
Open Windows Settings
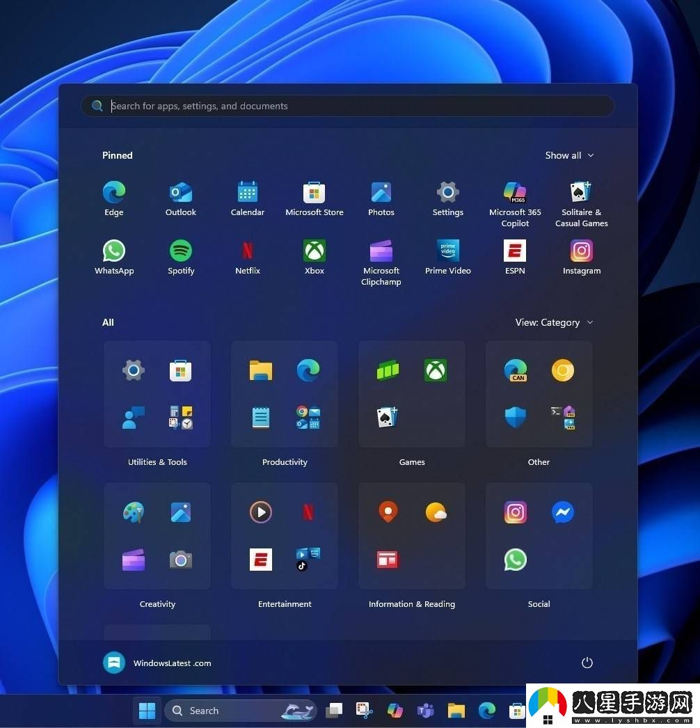(447, 193)
